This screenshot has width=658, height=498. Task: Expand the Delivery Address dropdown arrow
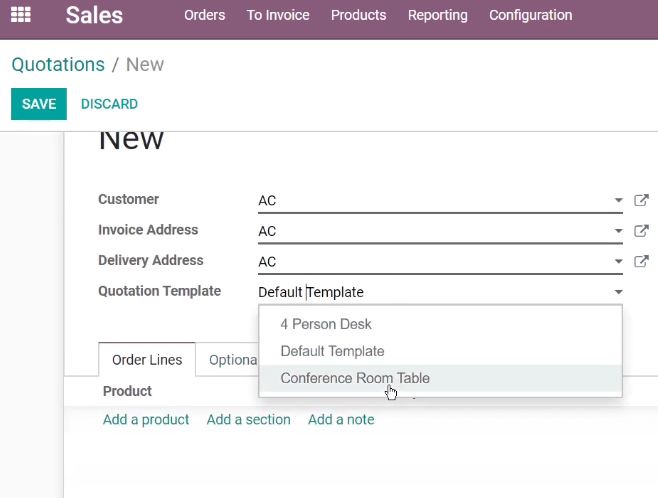tap(618, 261)
